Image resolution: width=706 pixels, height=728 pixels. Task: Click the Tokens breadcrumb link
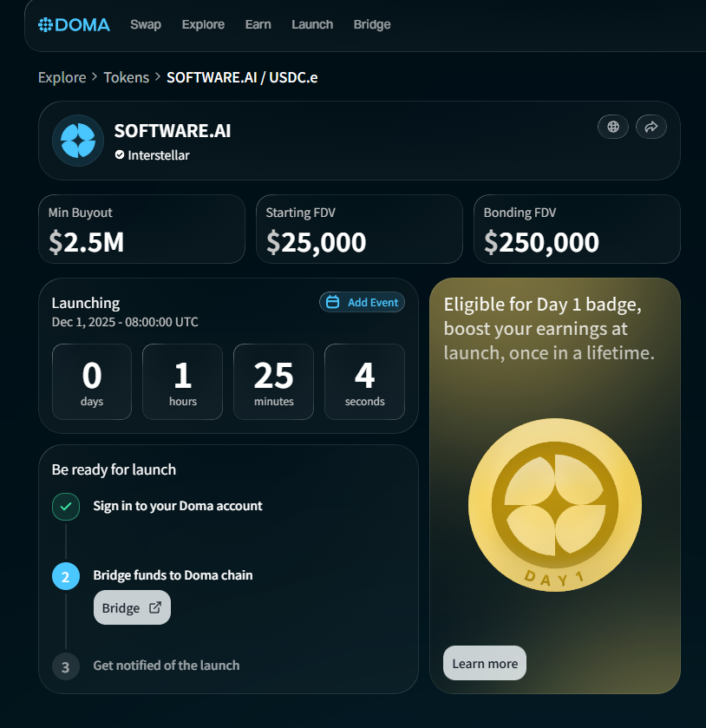[127, 77]
